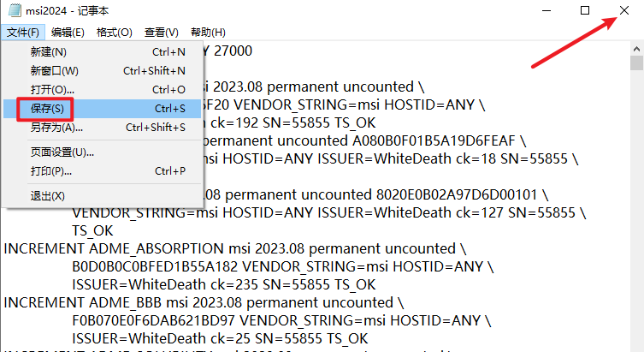Viewport: 644px width, 352px height.
Task: Choose 另存为(A)... to save as
Action: coord(56,128)
